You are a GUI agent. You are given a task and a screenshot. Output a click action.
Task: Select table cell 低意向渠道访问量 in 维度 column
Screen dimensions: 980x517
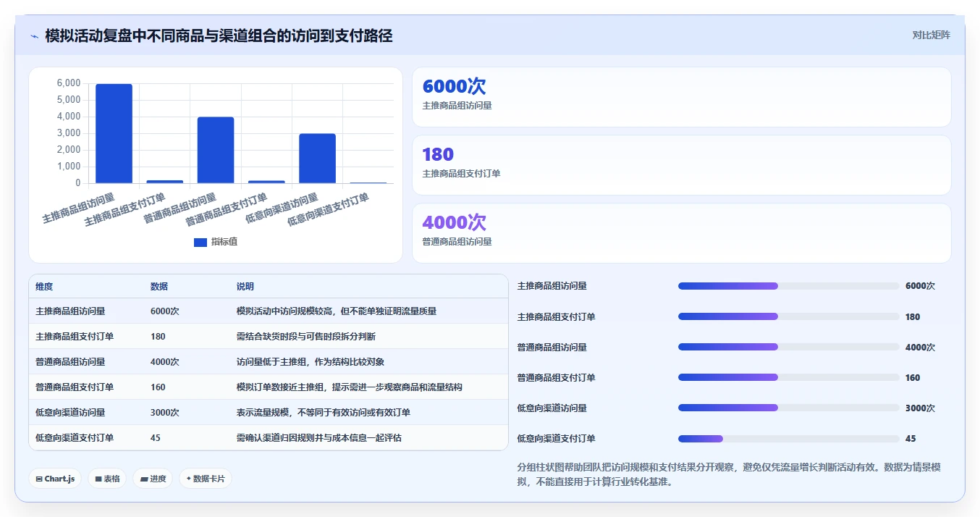[70, 413]
